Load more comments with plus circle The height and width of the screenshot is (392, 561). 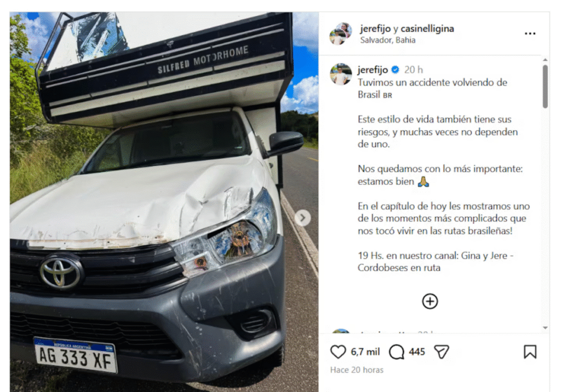coord(430,301)
